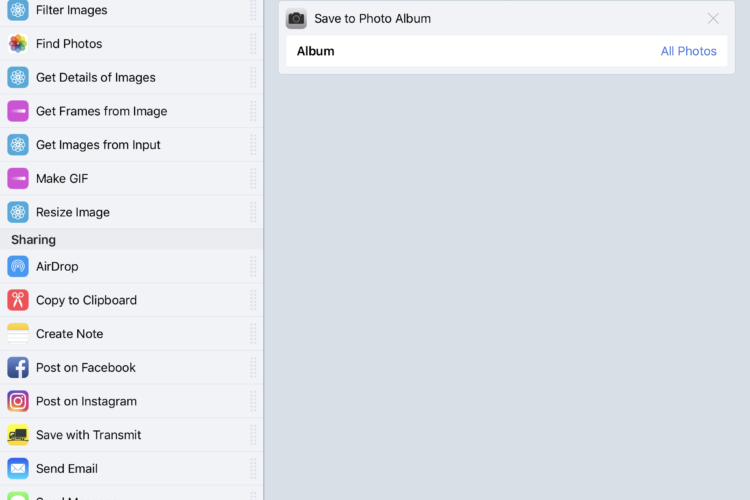
Task: Select the Post on Facebook icon
Action: coord(18,367)
